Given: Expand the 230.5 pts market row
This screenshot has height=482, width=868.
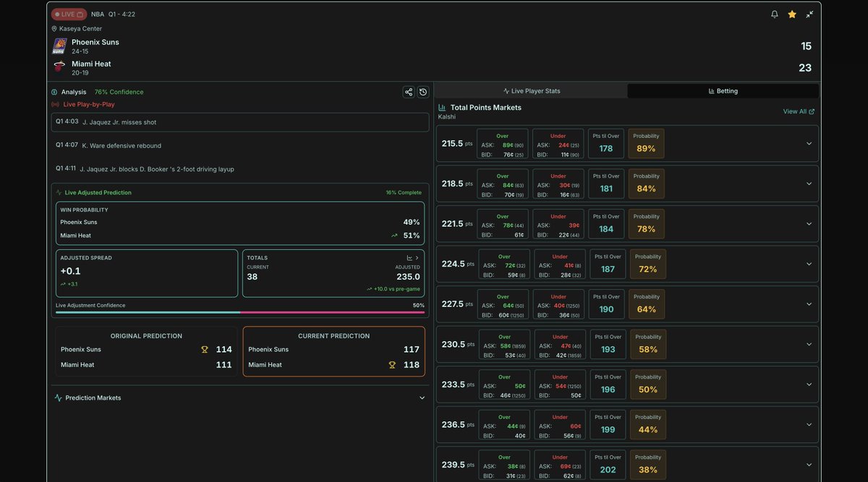Looking at the screenshot, I should (x=809, y=344).
